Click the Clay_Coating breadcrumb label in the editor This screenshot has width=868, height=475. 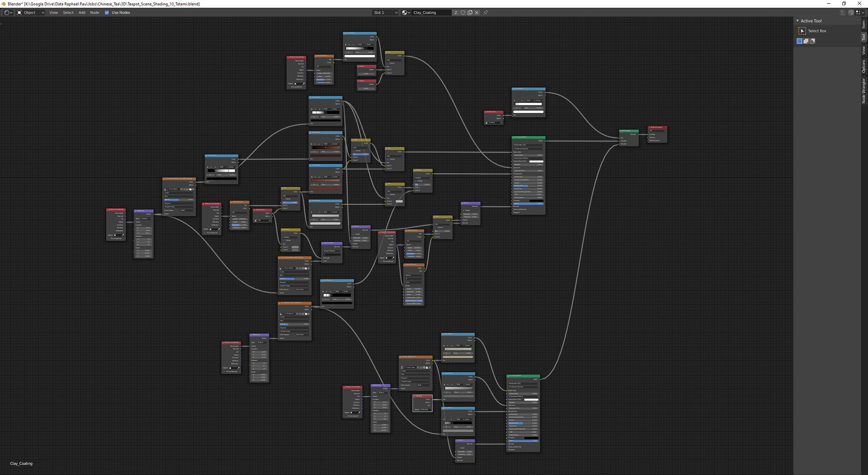pyautogui.click(x=21, y=463)
